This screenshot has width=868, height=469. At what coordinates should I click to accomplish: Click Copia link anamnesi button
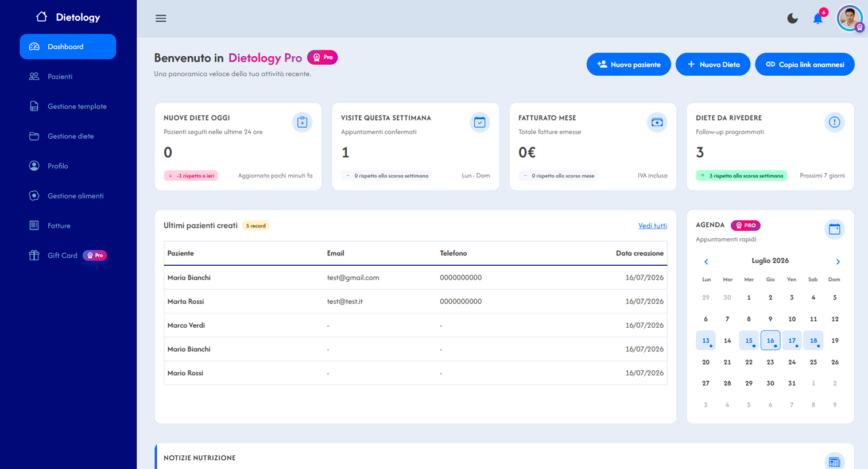(x=805, y=64)
